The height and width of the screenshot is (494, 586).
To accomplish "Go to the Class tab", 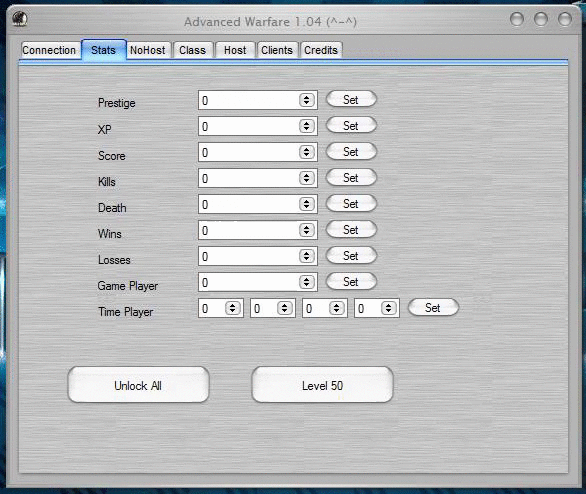I will point(193,50).
